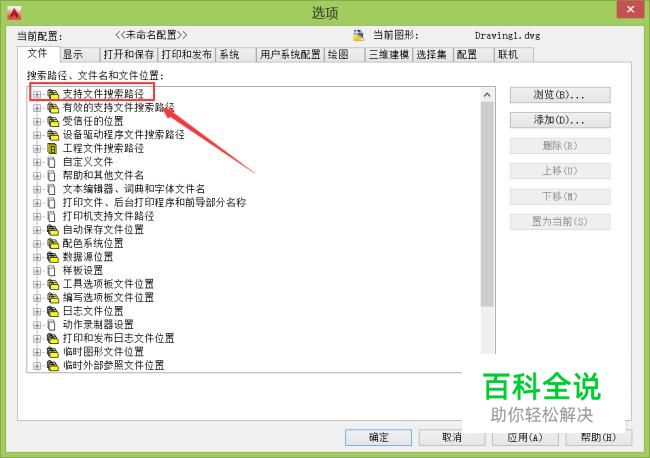Expand the 临时图形文件位置 node
Screen dimensions: 650x458
click(x=37, y=352)
